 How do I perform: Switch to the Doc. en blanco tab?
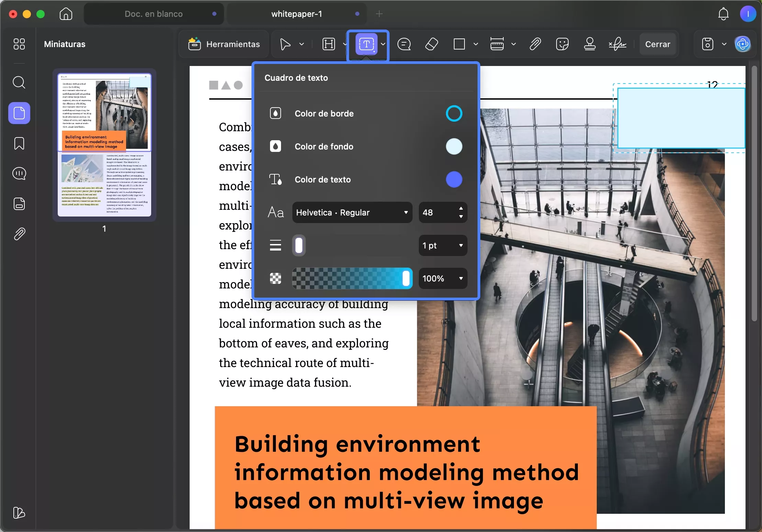[154, 14]
